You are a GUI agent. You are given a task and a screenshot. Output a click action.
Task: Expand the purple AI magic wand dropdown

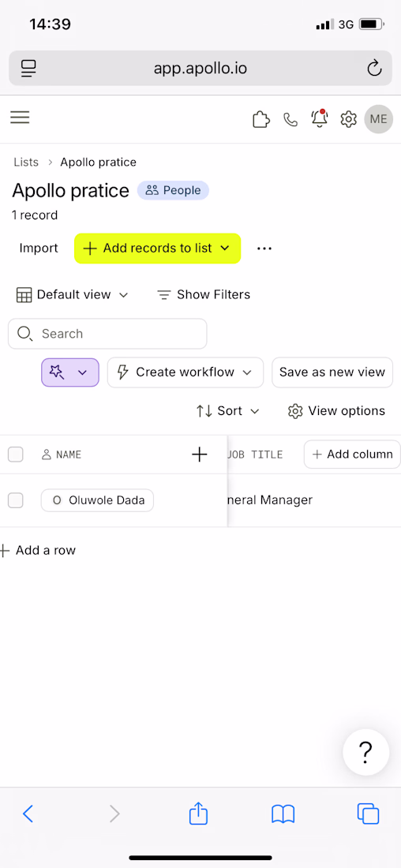coord(70,372)
